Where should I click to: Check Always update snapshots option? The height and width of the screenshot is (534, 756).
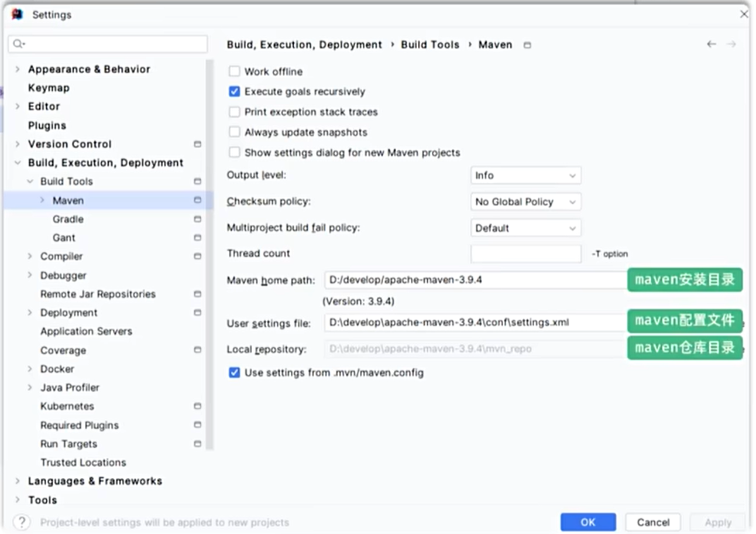[x=235, y=132]
